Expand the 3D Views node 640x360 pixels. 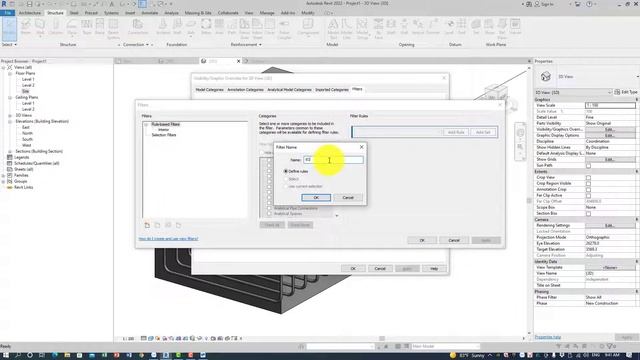click(10, 116)
